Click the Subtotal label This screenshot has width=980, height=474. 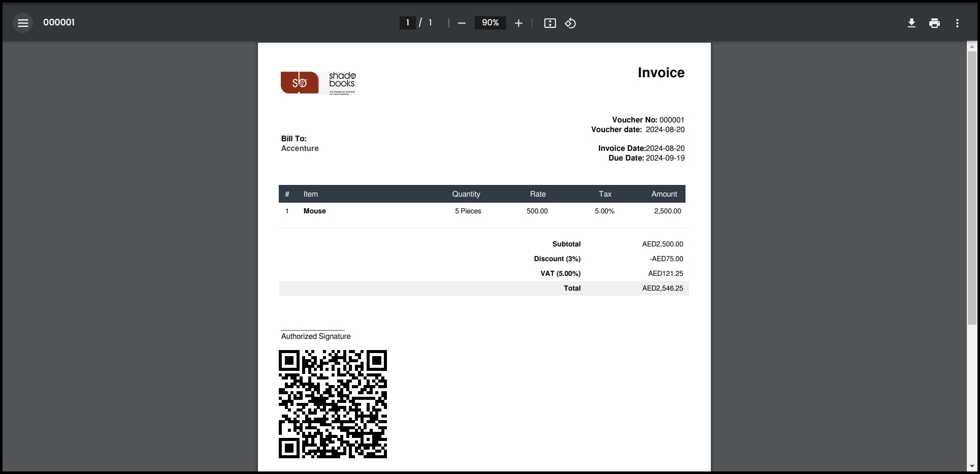coord(567,244)
